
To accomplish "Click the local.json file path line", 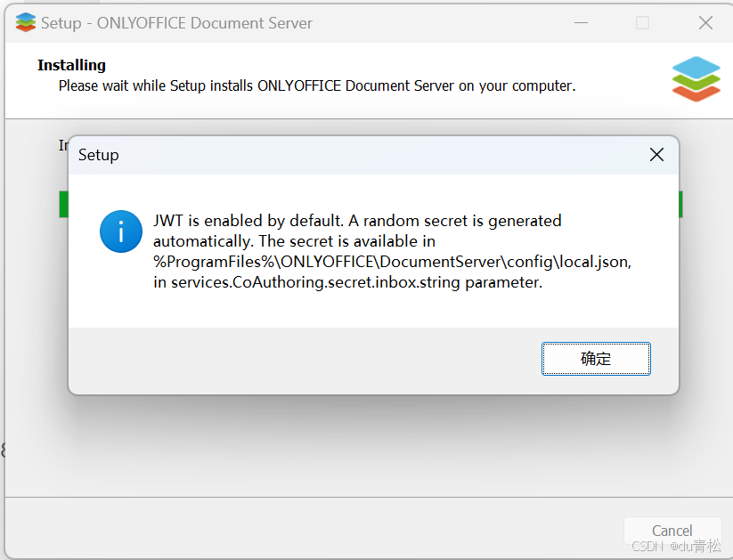I will (392, 262).
